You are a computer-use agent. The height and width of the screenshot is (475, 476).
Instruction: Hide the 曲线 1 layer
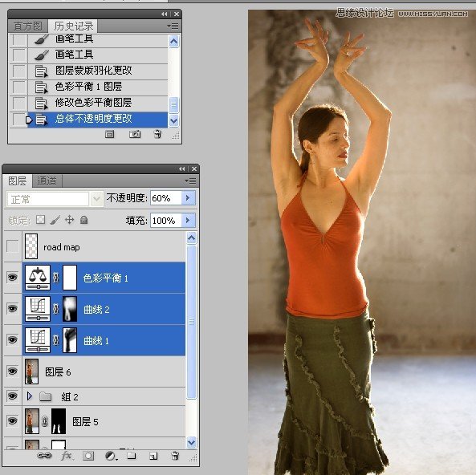(13, 340)
